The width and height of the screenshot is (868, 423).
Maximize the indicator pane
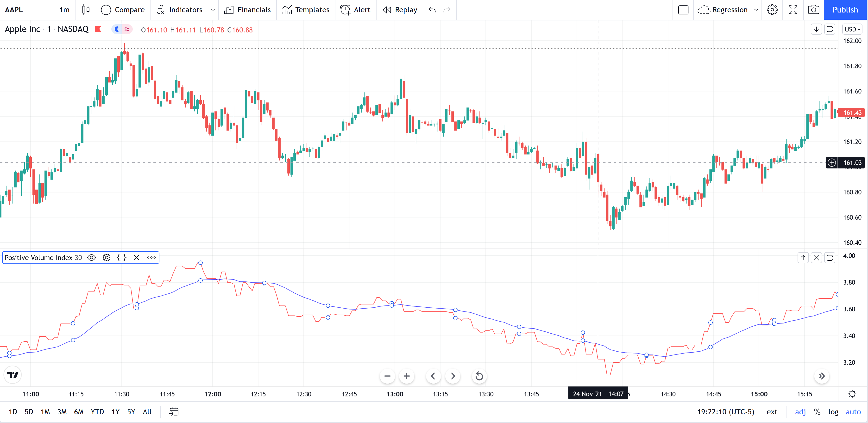(830, 258)
